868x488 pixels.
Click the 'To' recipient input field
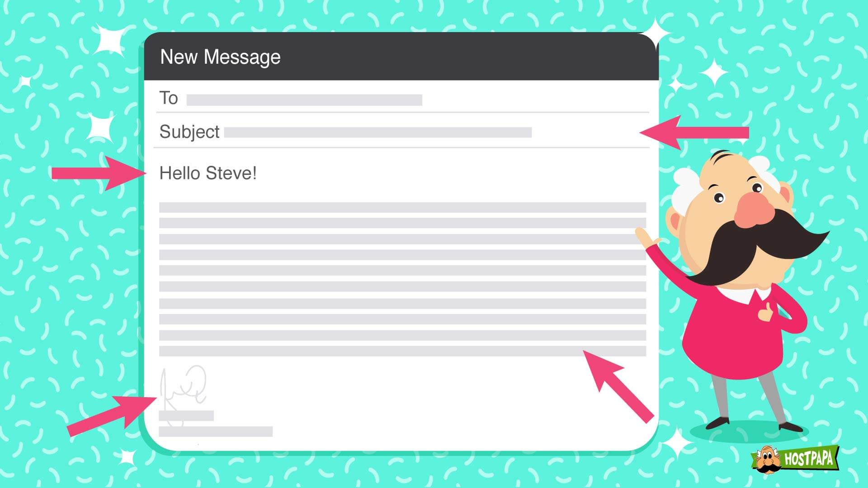[x=304, y=99]
